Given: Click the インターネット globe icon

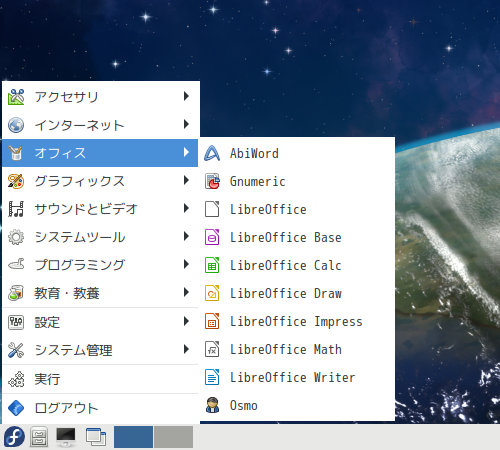Looking at the screenshot, I should click(x=16, y=125).
